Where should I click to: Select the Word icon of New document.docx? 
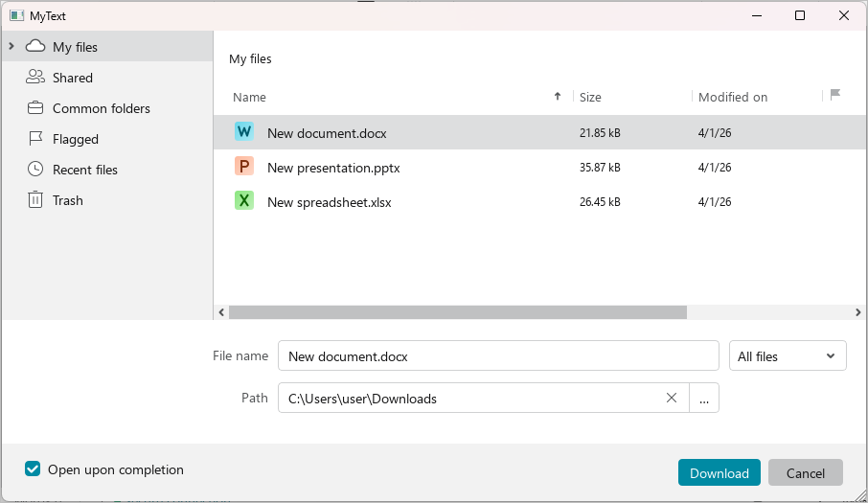tap(244, 132)
